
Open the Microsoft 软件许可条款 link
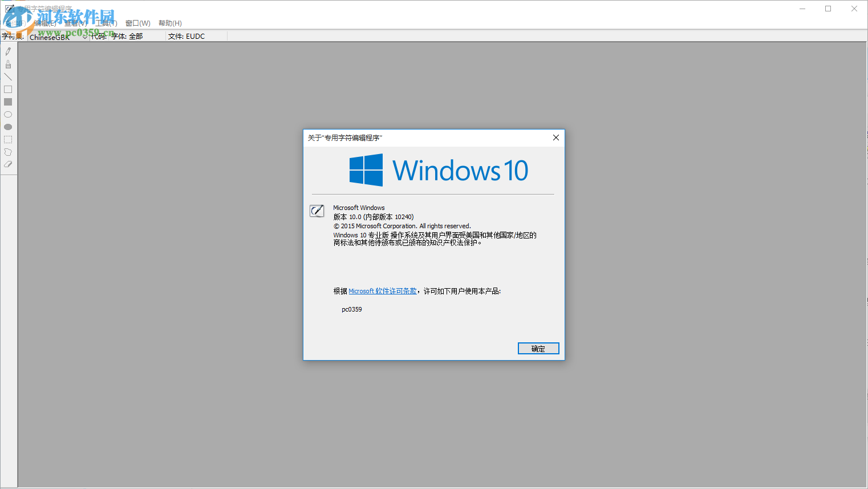[383, 291]
